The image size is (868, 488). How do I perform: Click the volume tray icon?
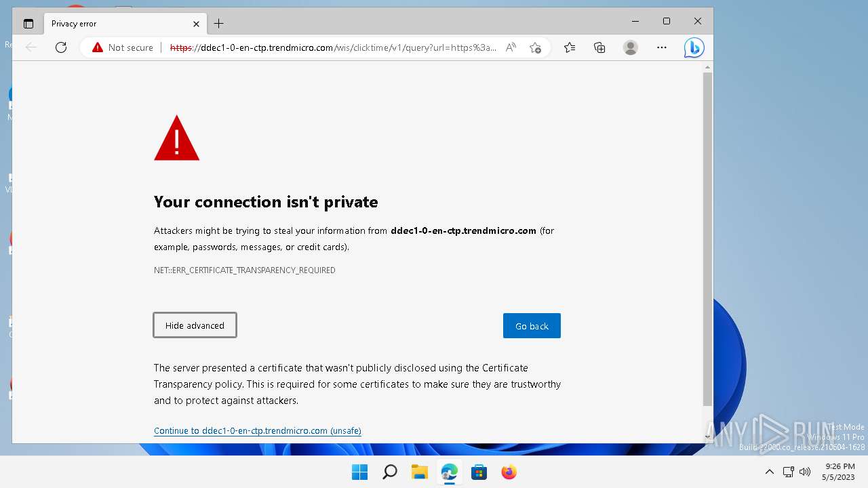click(805, 472)
